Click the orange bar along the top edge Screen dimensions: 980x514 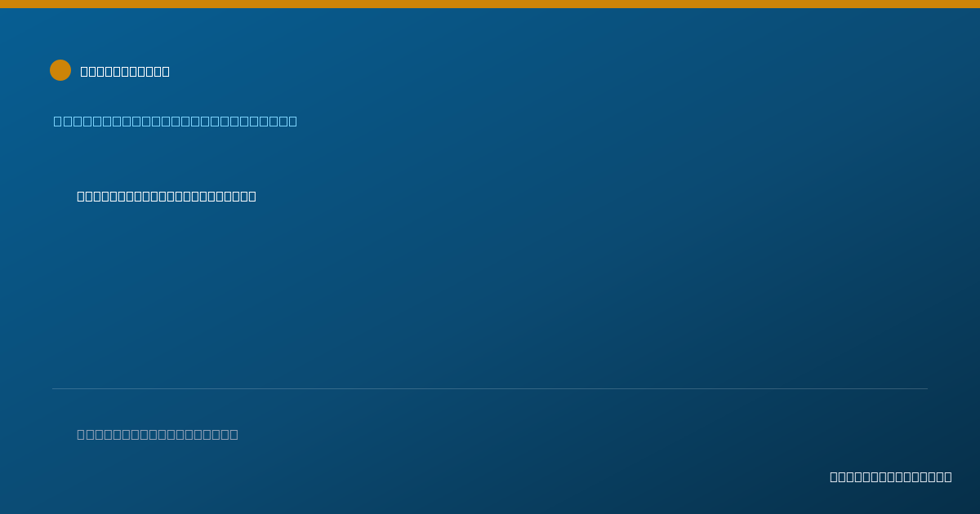point(490,4)
